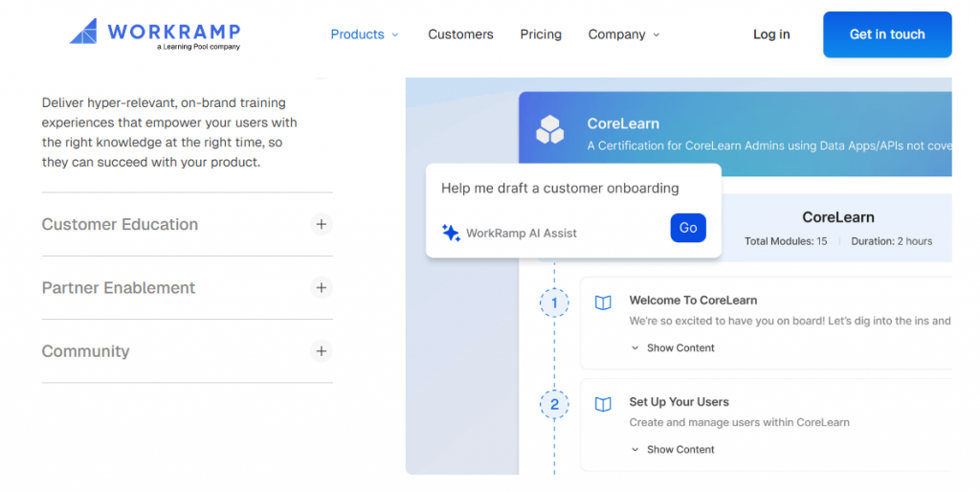The width and height of the screenshot is (980, 492).
Task: Show Content under Welcome To CoreLearn
Action: click(673, 348)
